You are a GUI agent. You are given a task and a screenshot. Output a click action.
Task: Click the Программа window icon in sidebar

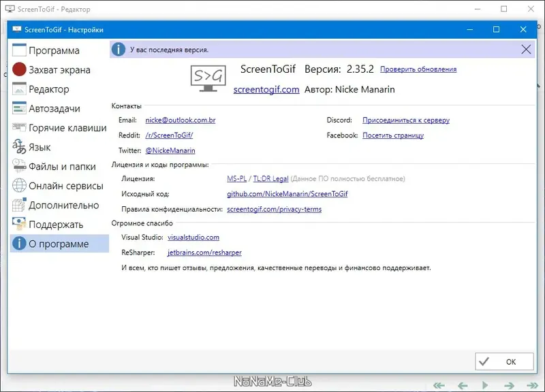[19, 50]
